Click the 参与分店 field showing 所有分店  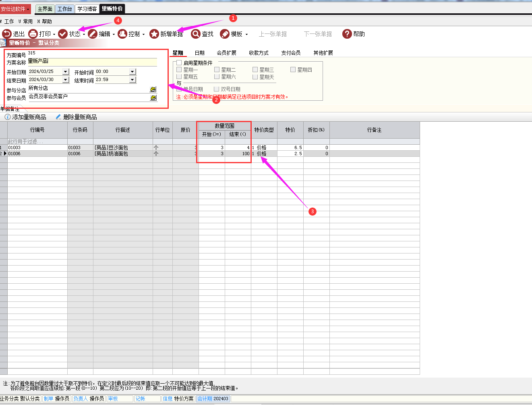89,89
